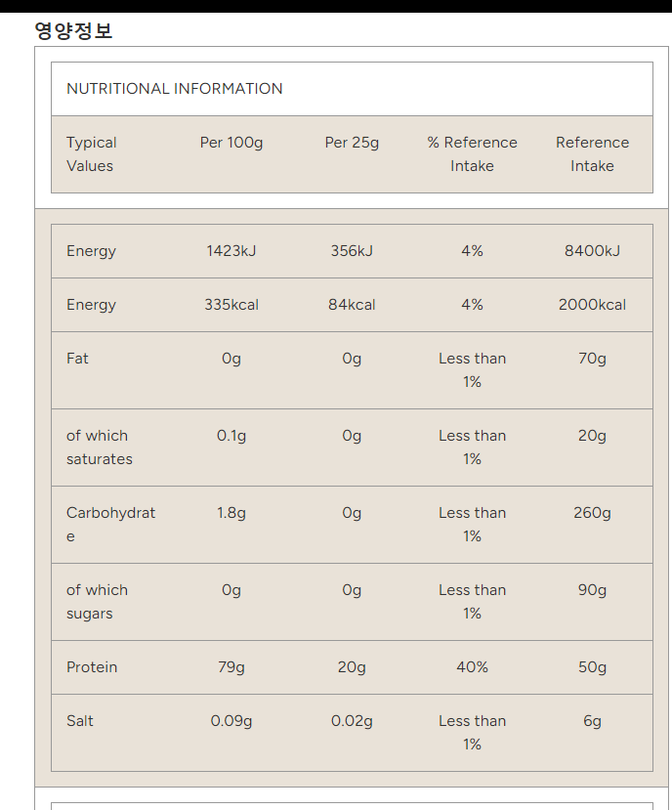Click the Salt row label
Image resolution: width=672 pixels, height=810 pixels.
coord(80,721)
